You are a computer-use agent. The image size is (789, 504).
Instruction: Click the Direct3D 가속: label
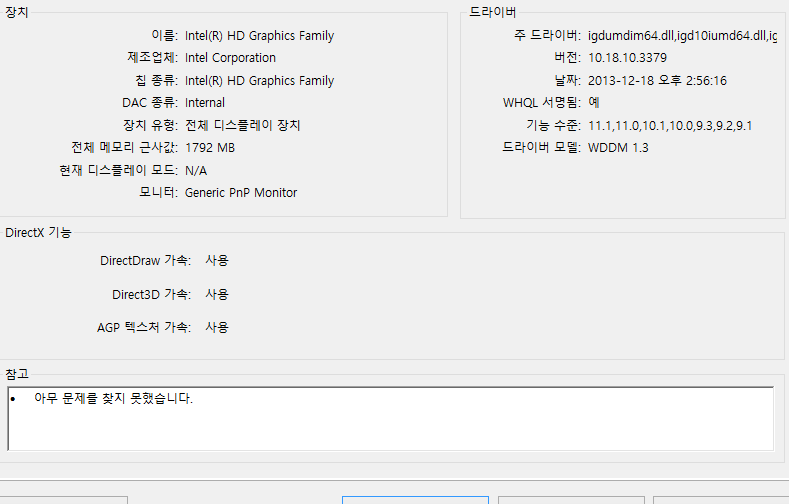(x=151, y=294)
